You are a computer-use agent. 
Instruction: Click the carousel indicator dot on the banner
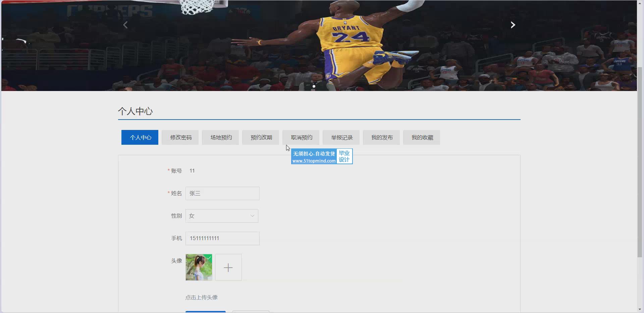tap(314, 86)
